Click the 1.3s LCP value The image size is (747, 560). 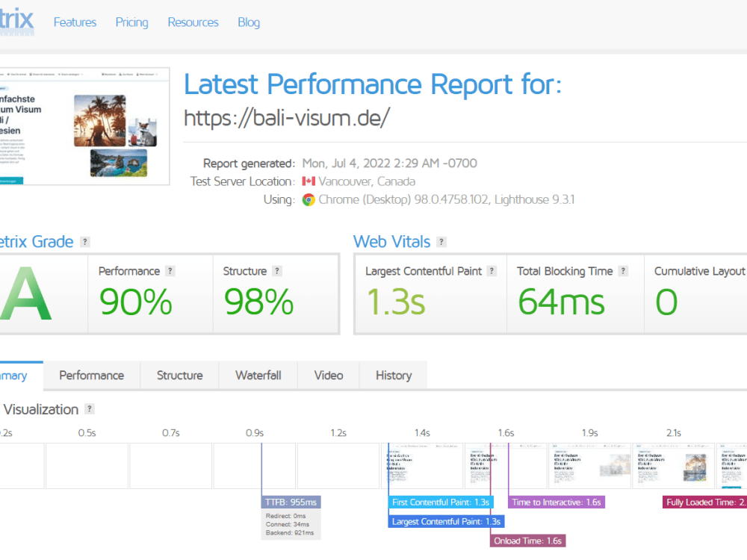click(x=395, y=302)
